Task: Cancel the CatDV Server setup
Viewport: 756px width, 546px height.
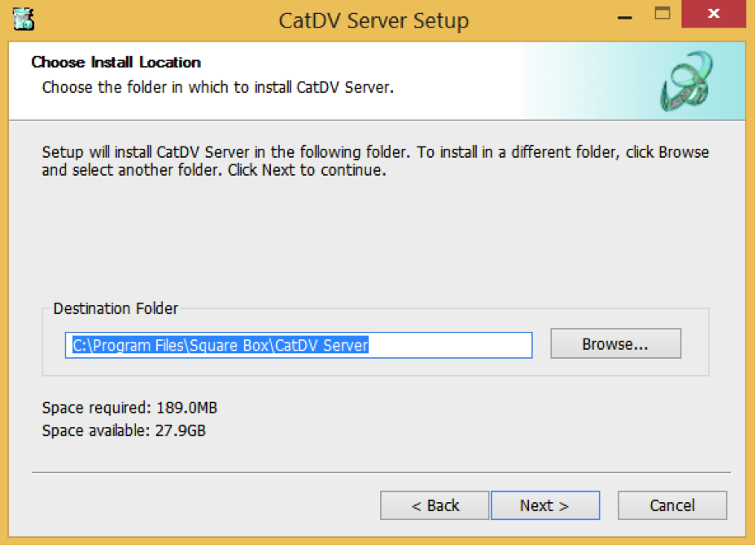Action: coord(671,505)
